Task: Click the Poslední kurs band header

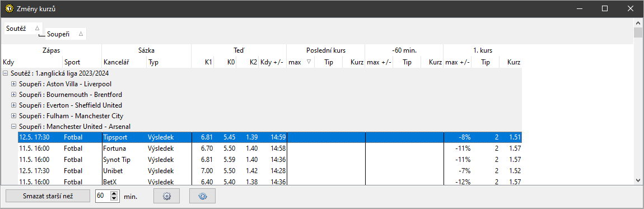Action: [326, 50]
